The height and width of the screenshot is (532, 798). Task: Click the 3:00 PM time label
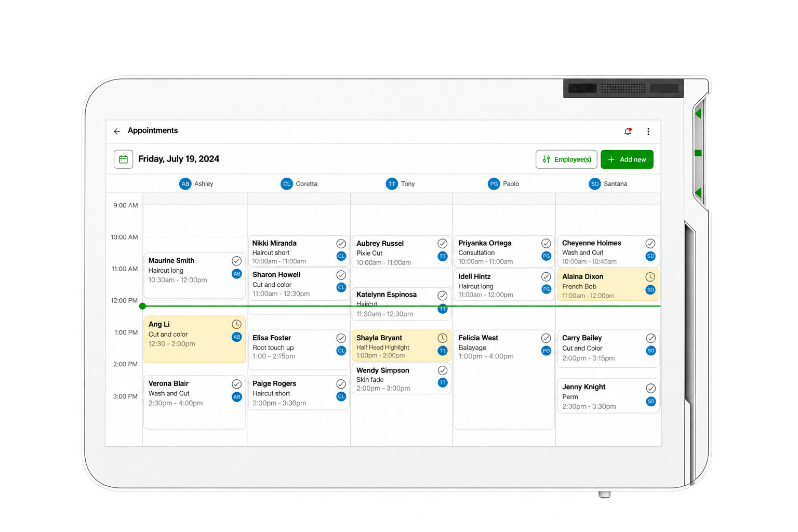pyautogui.click(x=126, y=396)
